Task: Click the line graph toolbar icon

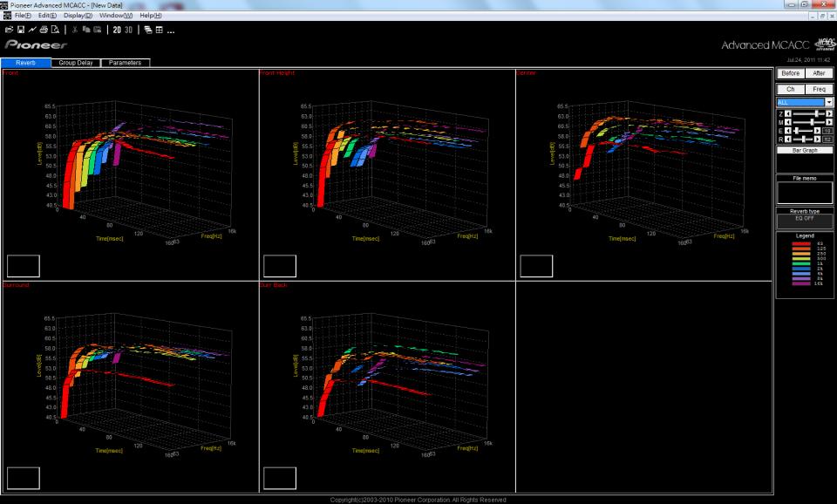Action: click(x=30, y=29)
